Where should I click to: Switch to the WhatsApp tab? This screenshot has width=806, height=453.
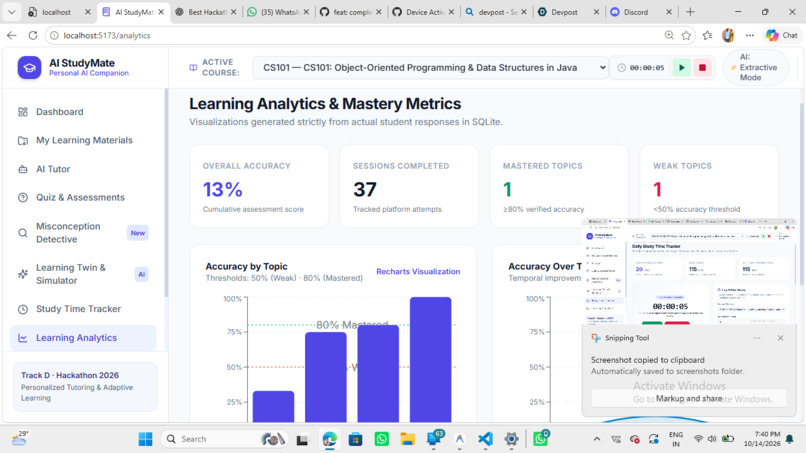pos(278,12)
